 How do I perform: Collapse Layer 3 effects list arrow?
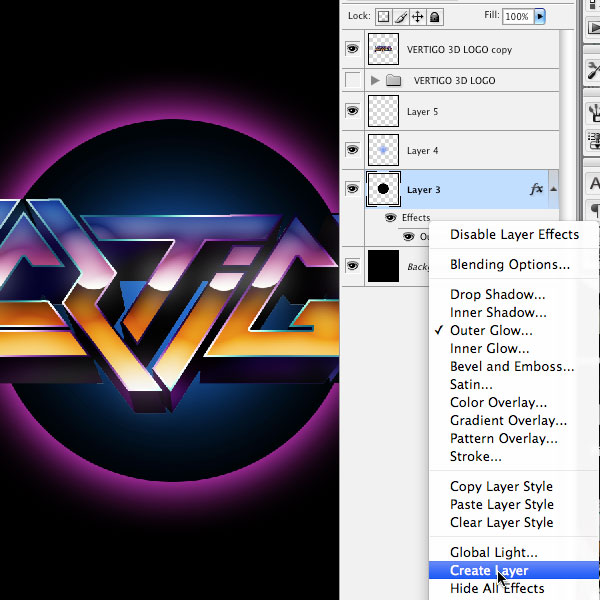[x=553, y=188]
